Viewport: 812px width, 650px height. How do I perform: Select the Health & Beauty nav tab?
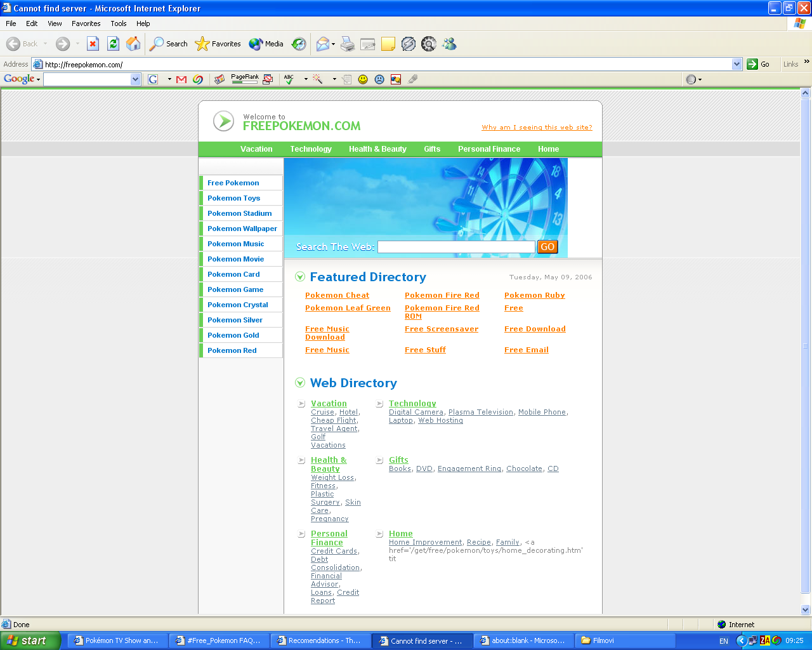pos(377,149)
